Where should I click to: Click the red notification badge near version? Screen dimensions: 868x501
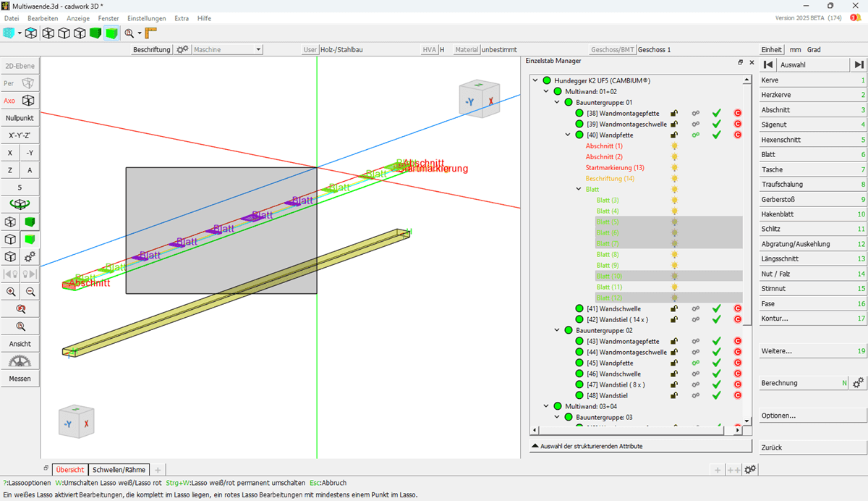pyautogui.click(x=854, y=18)
